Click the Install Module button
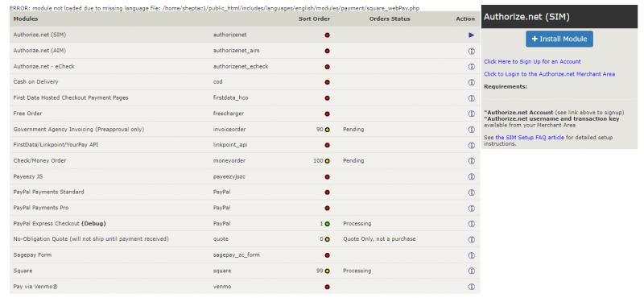Viewport: 644px width, 298px height. tap(559, 39)
